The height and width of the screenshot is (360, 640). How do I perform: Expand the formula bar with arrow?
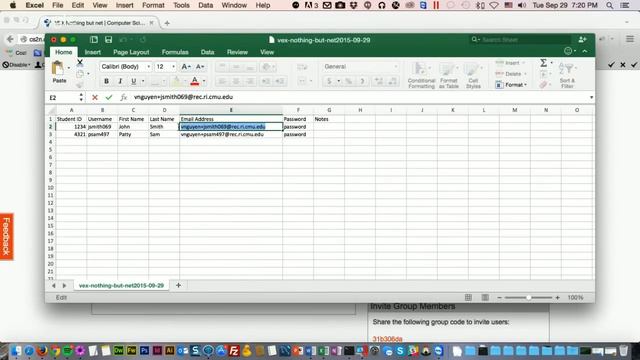pyautogui.click(x=591, y=97)
